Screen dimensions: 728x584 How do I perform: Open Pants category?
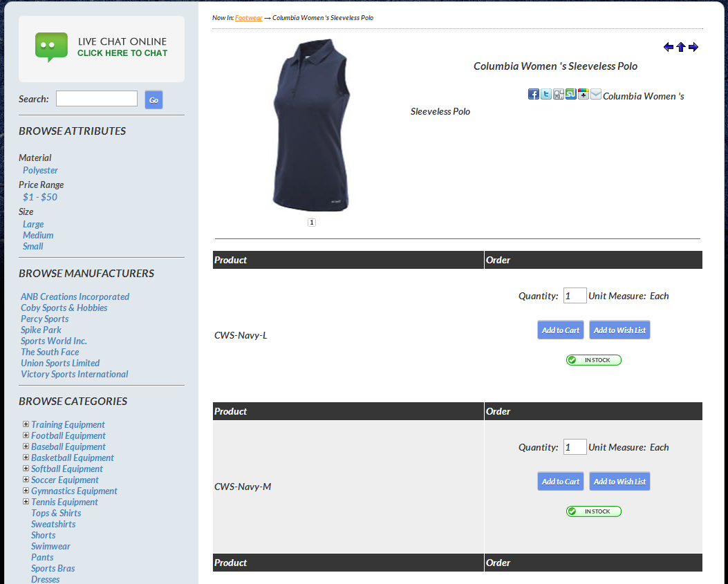tap(42, 558)
